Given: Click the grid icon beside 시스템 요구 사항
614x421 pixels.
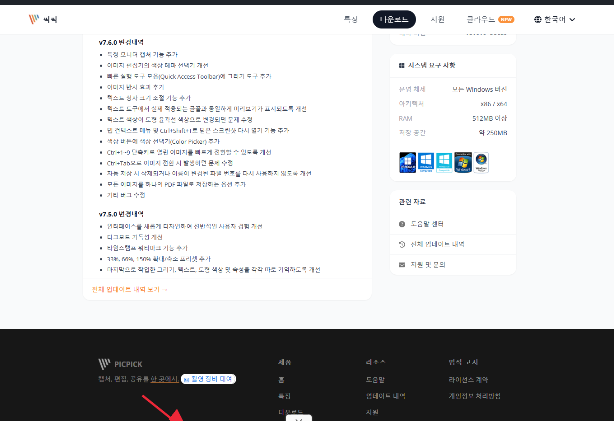Looking at the screenshot, I should (x=401, y=65).
